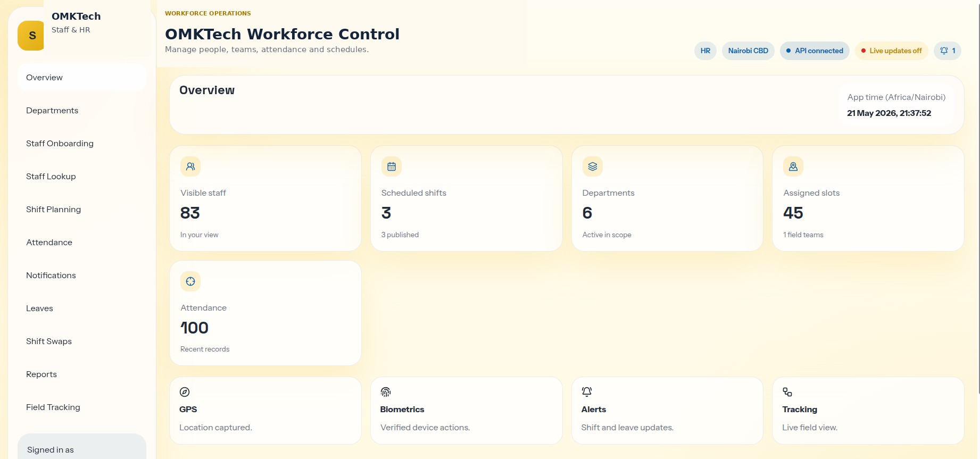Go to Leaves in the sidebar
The height and width of the screenshot is (459, 980).
(82, 308)
